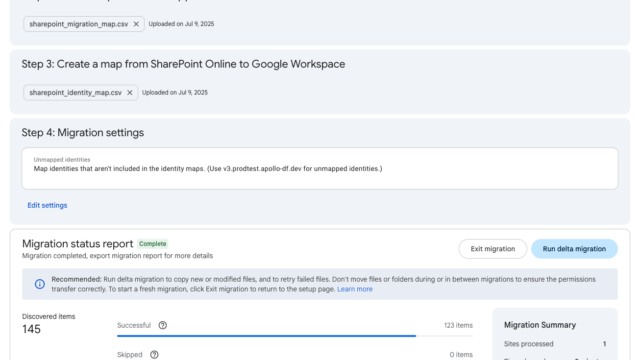Click the 123 items count
Image resolution: width=640 pixels, height=360 pixels.
coord(458,325)
